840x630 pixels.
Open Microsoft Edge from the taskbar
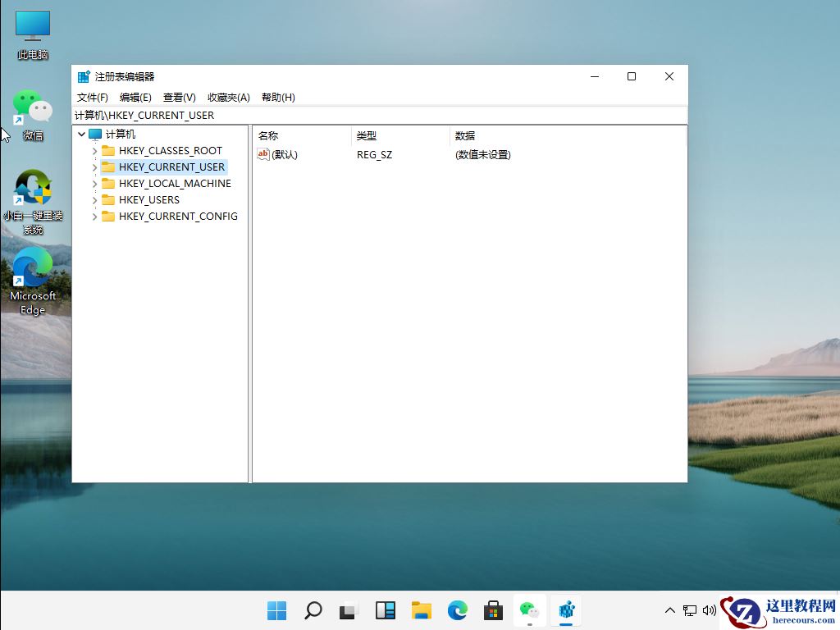pos(457,610)
